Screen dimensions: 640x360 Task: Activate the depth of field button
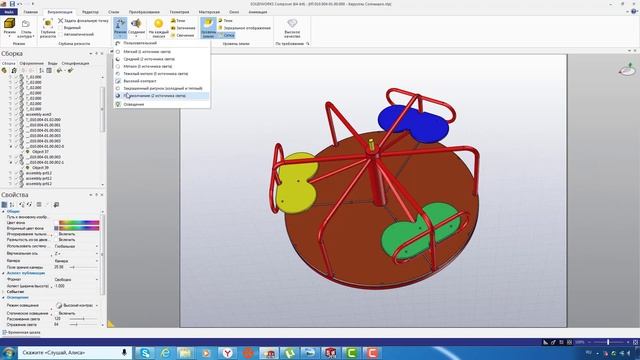[48, 28]
